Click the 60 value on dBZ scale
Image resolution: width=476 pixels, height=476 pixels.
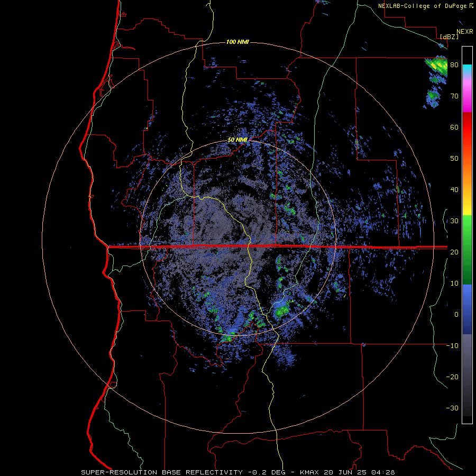454,127
